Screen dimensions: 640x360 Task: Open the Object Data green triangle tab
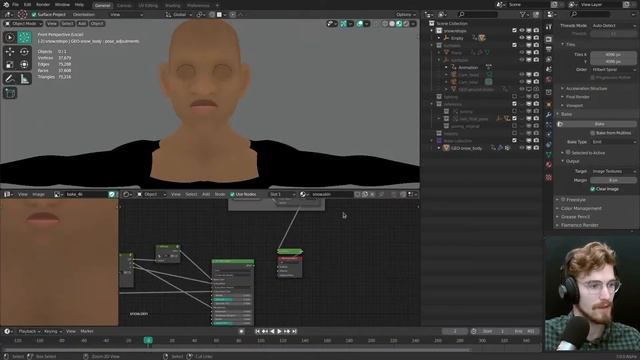point(549,154)
